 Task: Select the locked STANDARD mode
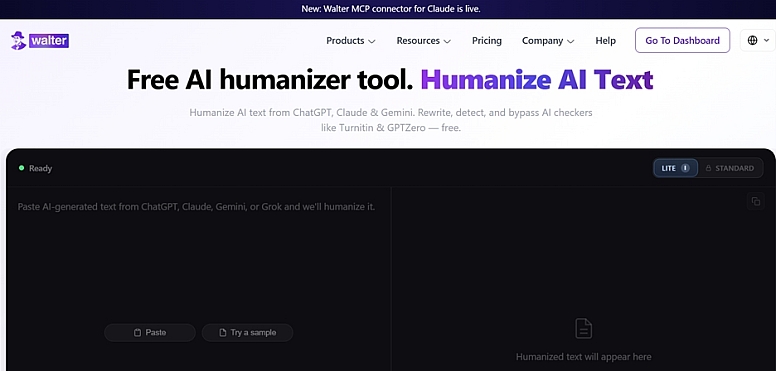click(x=730, y=168)
